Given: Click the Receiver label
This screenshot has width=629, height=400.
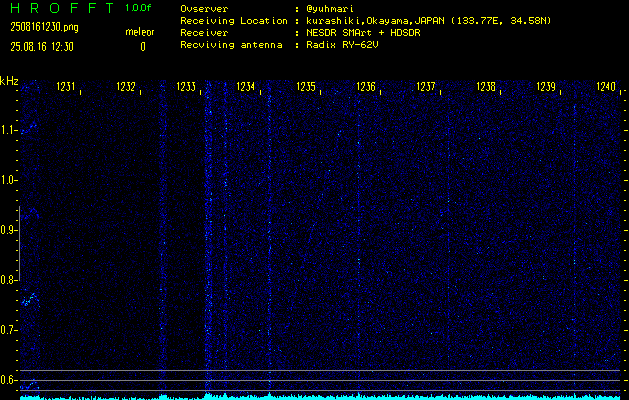Looking at the screenshot, I should pos(204,33).
